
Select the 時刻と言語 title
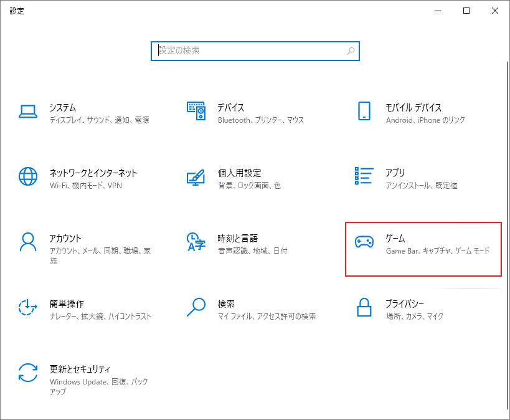click(x=238, y=238)
